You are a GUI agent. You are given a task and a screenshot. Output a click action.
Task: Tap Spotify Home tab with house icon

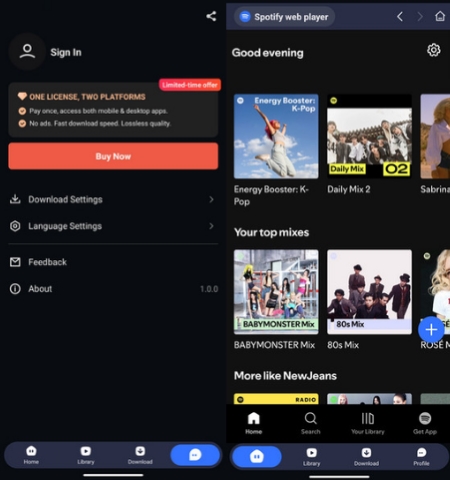coord(254,423)
